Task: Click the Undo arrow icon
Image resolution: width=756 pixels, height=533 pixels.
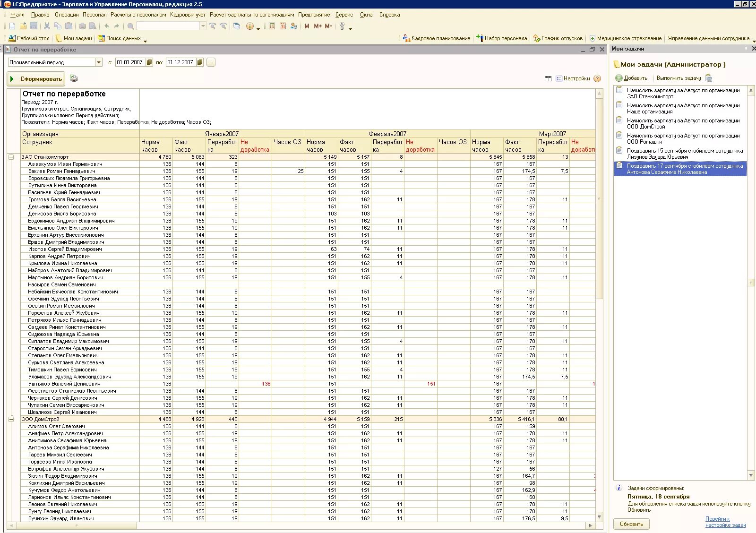Action: [106, 26]
